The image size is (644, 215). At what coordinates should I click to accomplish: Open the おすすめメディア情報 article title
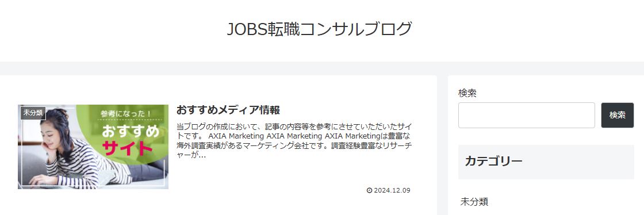click(228, 110)
